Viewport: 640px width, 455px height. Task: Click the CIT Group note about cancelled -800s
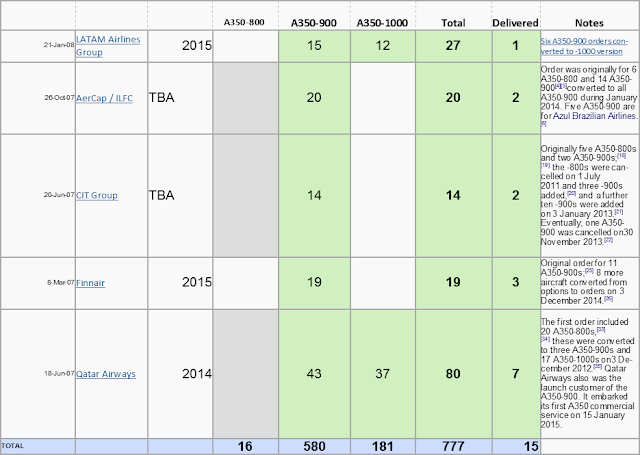click(588, 195)
